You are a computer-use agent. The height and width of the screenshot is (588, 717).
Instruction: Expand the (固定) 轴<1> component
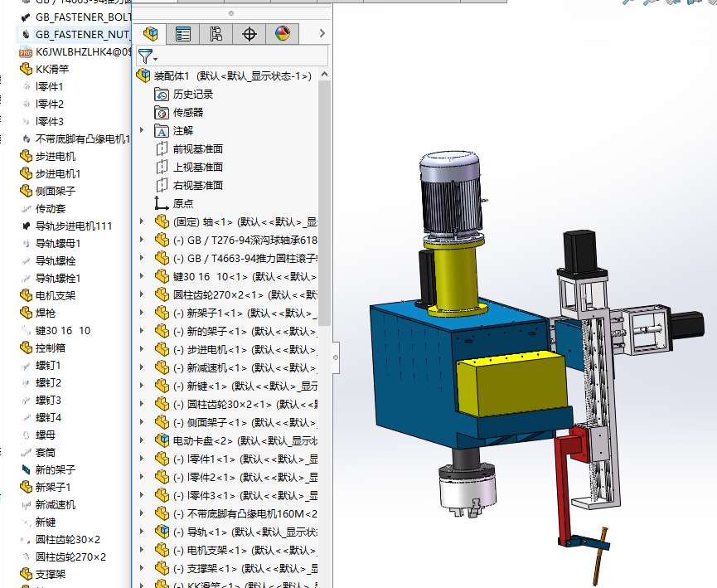point(142,221)
